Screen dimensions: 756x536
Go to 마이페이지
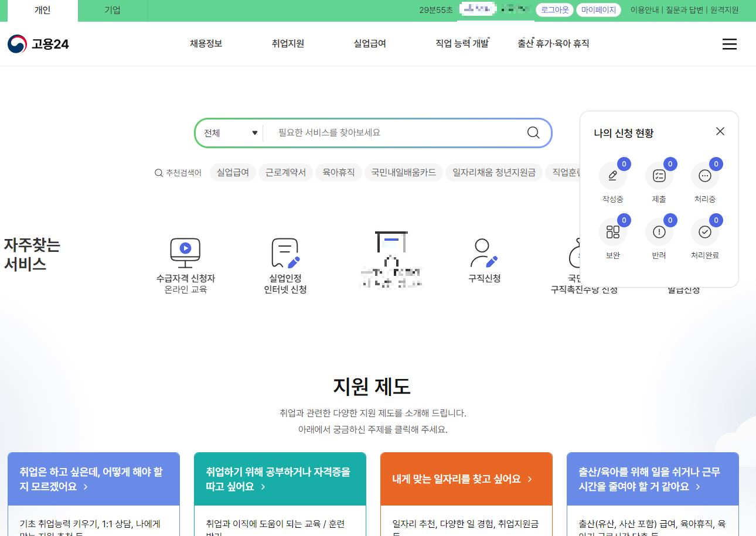point(598,10)
